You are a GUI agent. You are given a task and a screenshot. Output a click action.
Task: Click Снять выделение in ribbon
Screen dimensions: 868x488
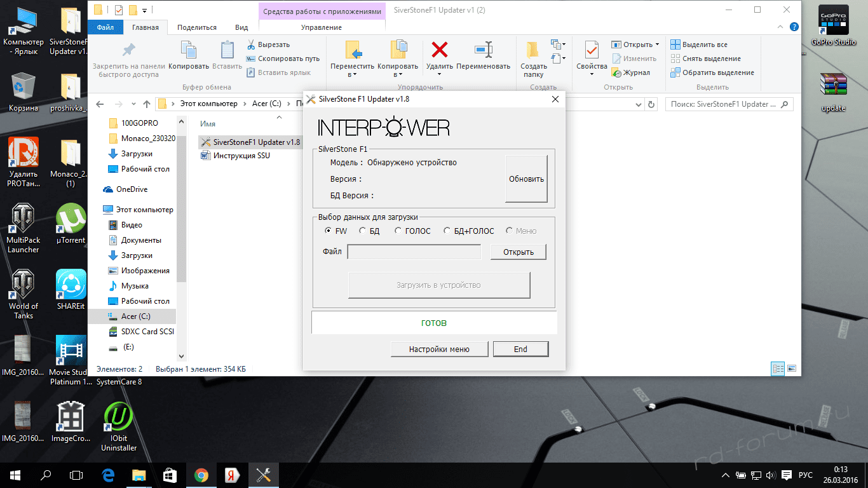706,58
